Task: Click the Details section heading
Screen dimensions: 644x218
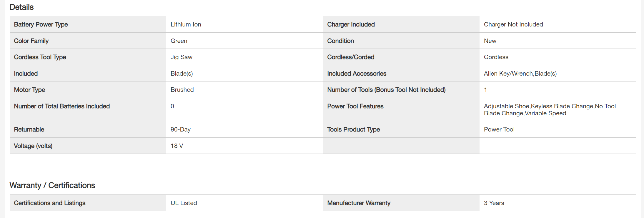Action: 21,7
